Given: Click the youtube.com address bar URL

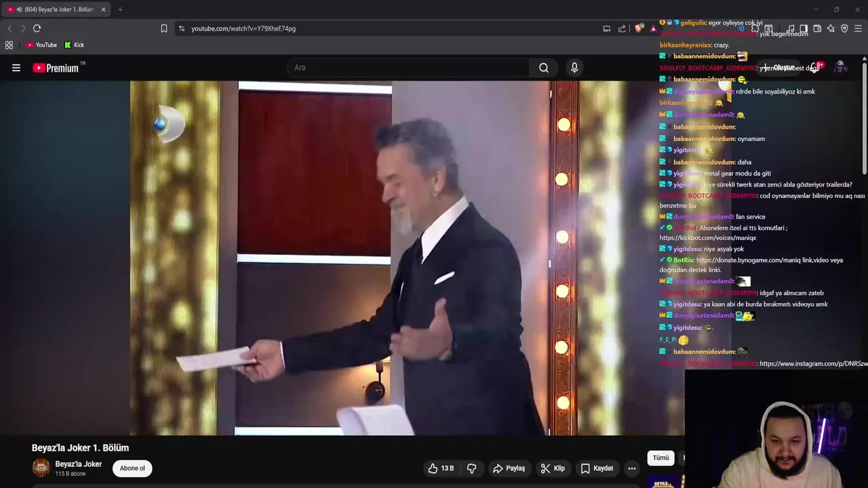Looking at the screenshot, I should coord(243,28).
